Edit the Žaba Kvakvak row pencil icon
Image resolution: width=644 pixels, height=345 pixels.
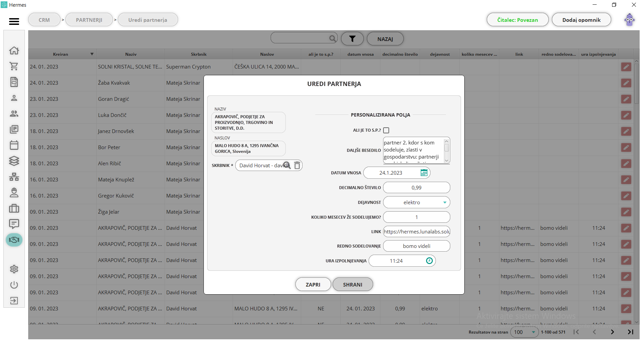pyautogui.click(x=626, y=83)
